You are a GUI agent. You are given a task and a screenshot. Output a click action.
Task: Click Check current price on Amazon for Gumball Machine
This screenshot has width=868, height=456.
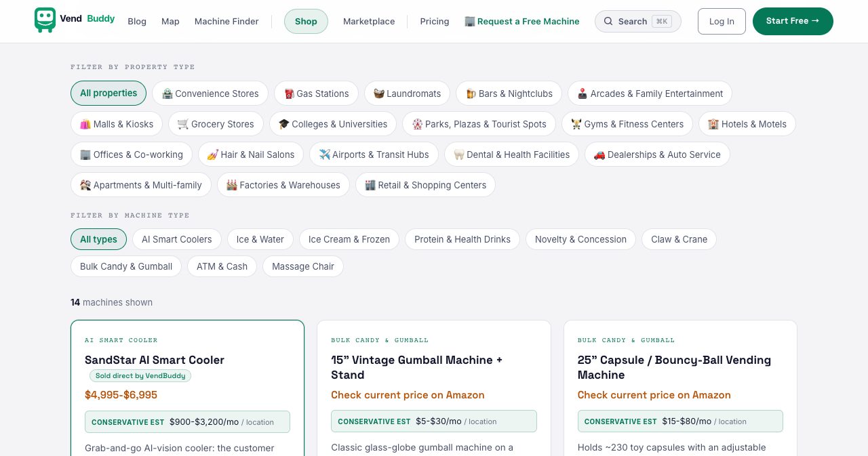point(408,395)
